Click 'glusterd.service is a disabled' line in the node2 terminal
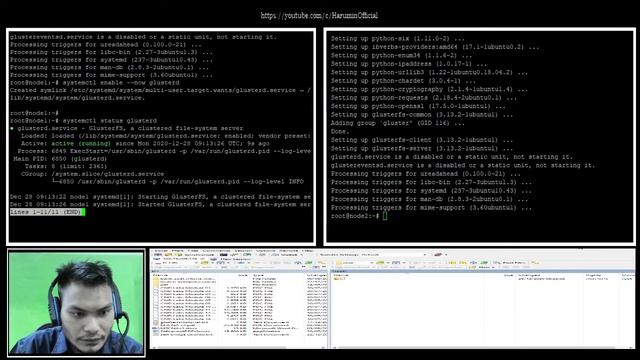The height and width of the screenshot is (360, 640). tap(451, 157)
